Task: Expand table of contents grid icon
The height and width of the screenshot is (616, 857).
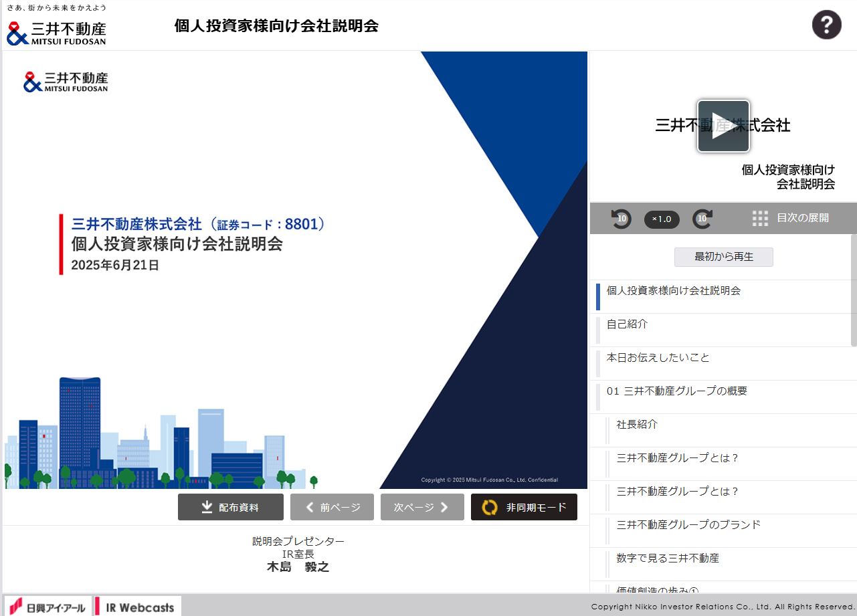Action: 760,218
